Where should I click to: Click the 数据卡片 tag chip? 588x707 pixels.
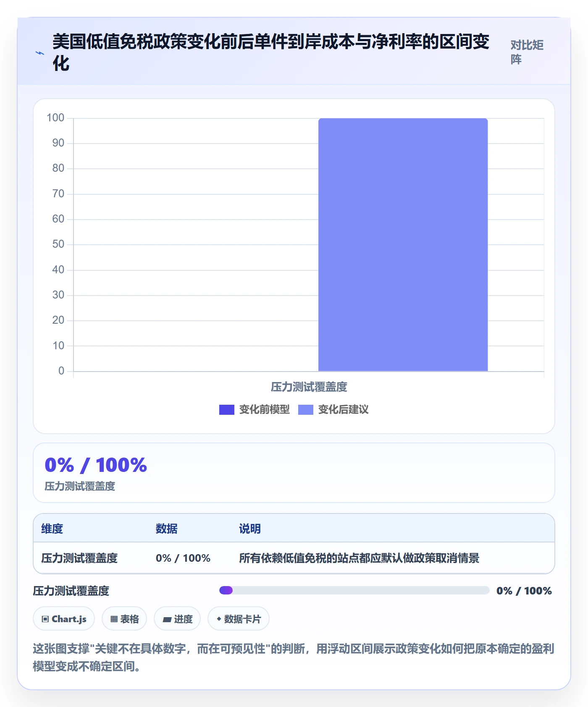pyautogui.click(x=239, y=618)
